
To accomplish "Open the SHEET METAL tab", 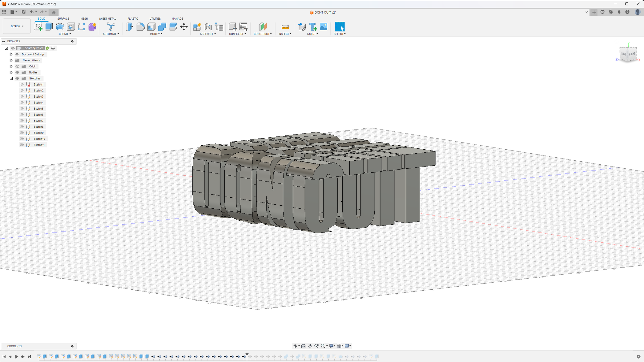I will point(107,19).
